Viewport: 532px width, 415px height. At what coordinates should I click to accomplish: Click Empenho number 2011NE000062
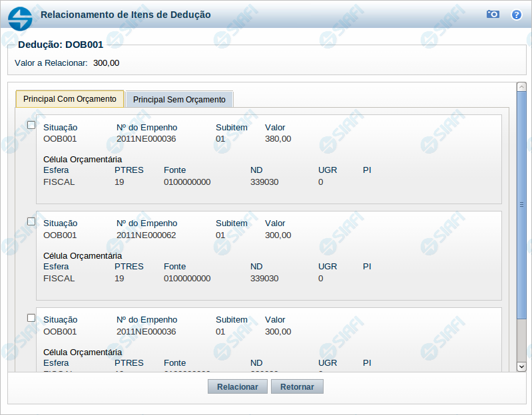click(x=146, y=235)
